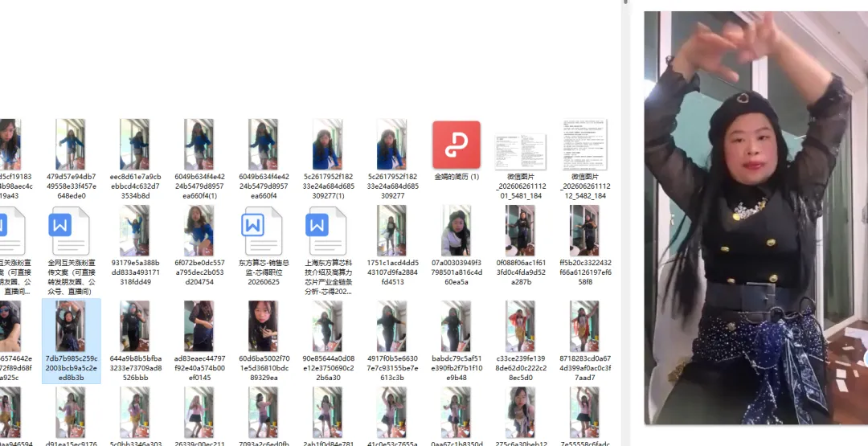The width and height of the screenshot is (868, 446).
Task: Click file name 07a00303949f3798501a816c4d60ea5a
Action: point(457,272)
